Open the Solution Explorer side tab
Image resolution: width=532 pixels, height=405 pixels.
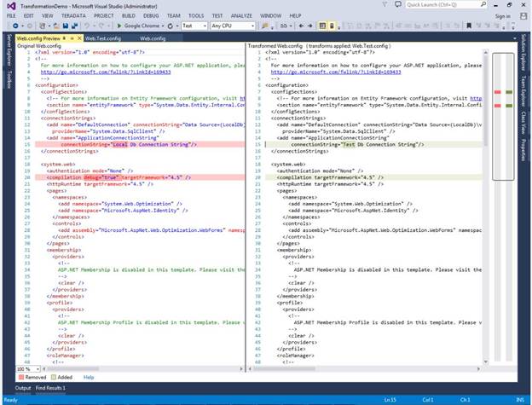pyautogui.click(x=523, y=52)
